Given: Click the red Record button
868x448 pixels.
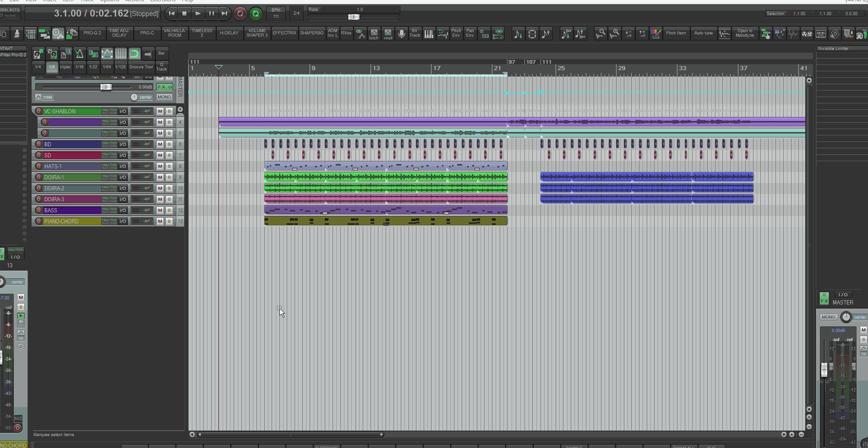Looking at the screenshot, I should (x=240, y=14).
